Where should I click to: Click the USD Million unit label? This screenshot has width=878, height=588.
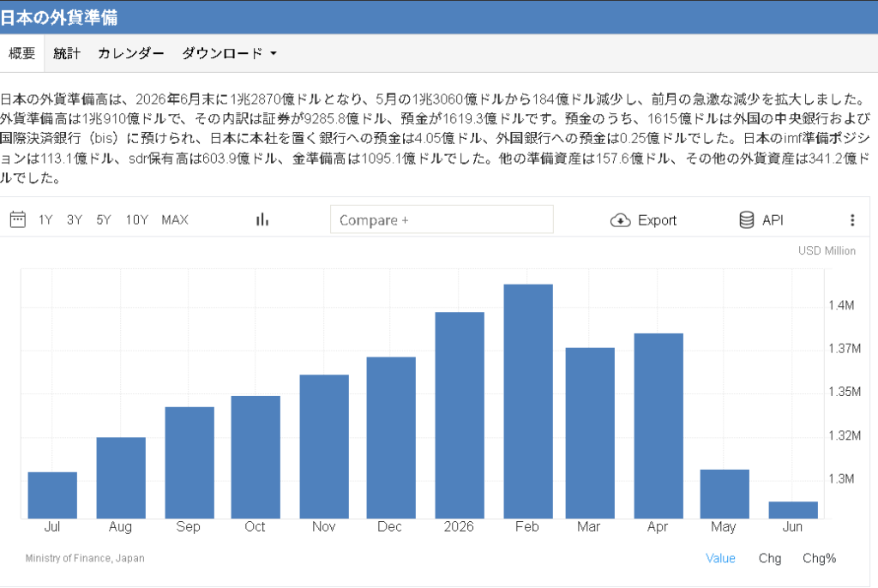[x=827, y=251]
